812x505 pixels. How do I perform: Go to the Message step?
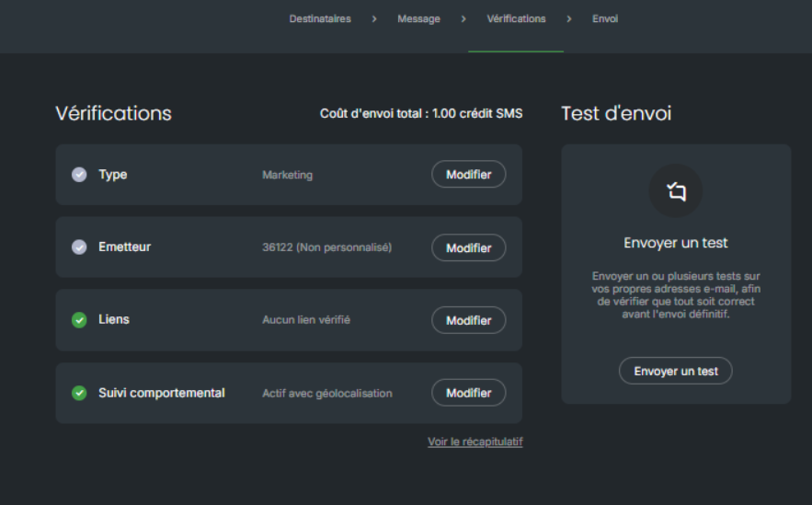coord(418,18)
